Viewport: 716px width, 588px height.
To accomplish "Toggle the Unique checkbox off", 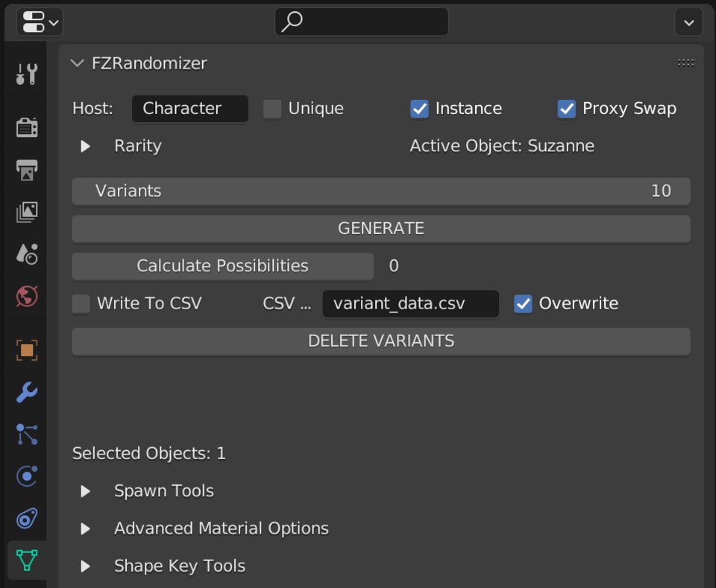I will tap(271, 108).
